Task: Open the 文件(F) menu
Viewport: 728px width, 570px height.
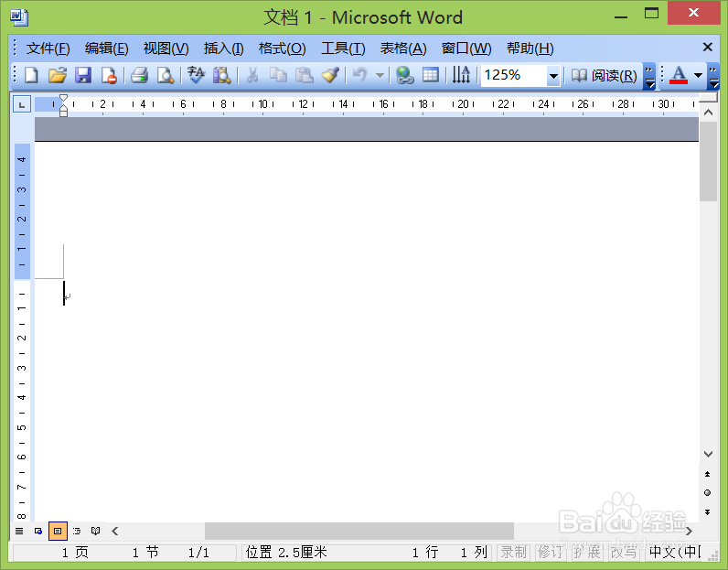Action: (x=48, y=48)
